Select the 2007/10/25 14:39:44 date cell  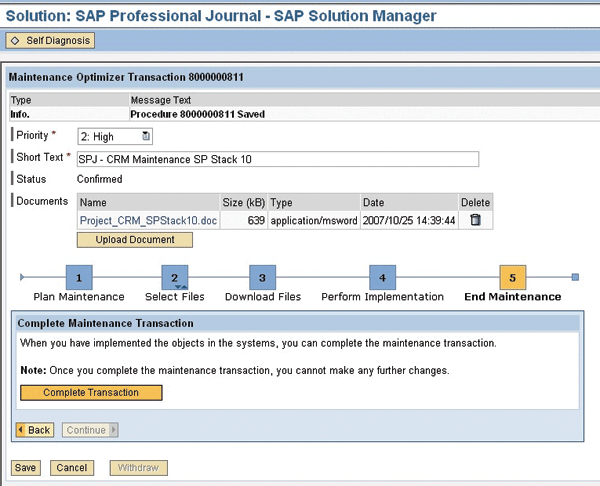tap(409, 220)
